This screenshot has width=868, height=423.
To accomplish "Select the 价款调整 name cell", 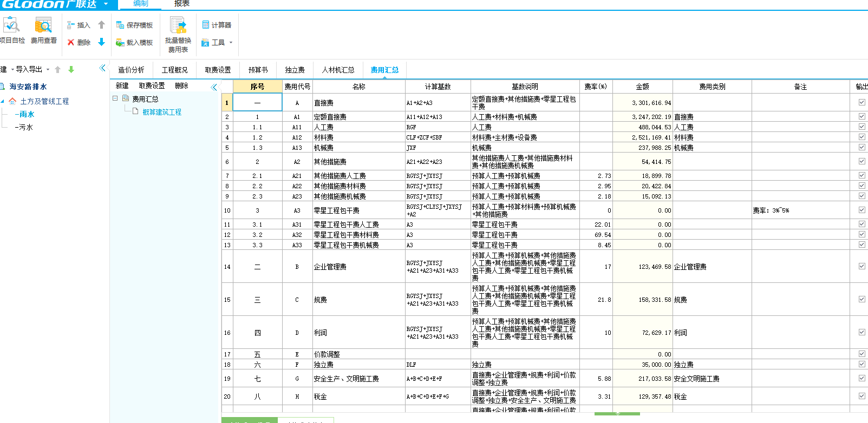I will click(359, 354).
